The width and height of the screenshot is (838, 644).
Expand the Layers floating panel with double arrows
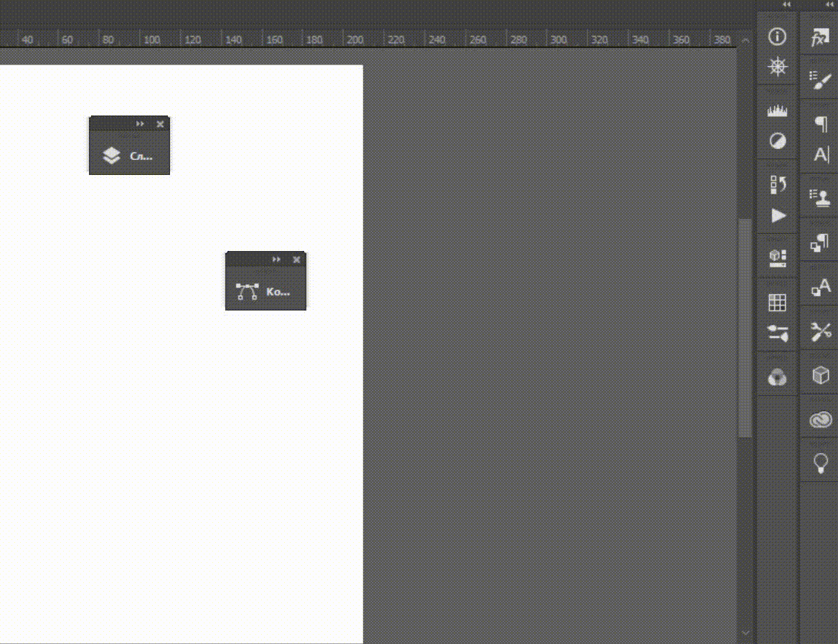click(140, 124)
